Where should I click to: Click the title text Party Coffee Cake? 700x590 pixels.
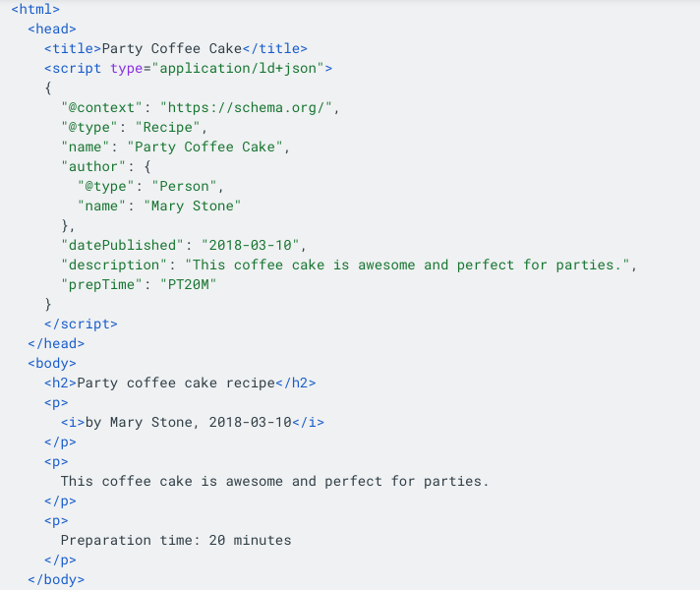(172, 49)
